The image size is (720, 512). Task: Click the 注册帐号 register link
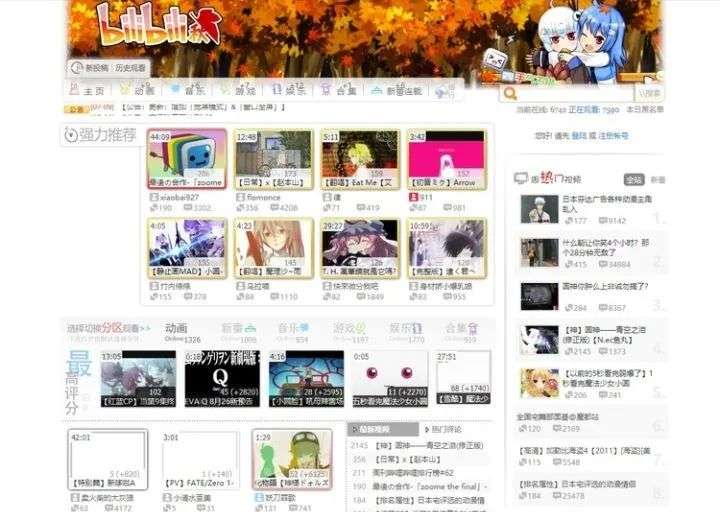(x=613, y=136)
